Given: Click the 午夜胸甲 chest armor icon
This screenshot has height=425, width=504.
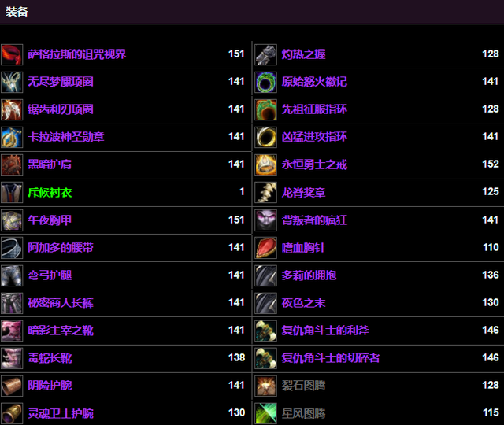Looking at the screenshot, I should click(12, 220).
